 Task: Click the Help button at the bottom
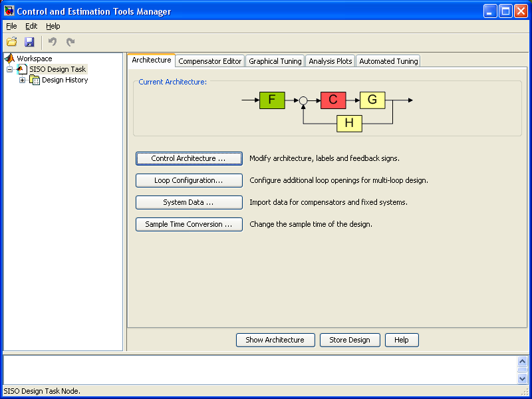[402, 340]
